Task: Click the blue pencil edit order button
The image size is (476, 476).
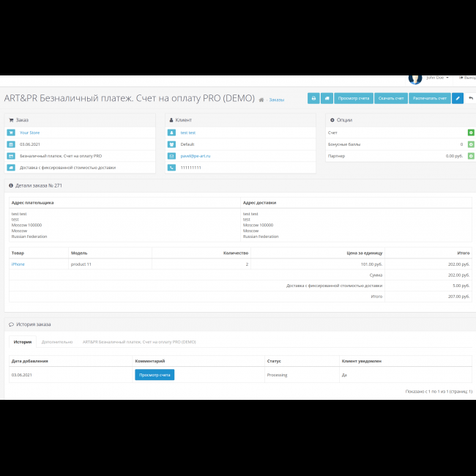Action: click(458, 98)
